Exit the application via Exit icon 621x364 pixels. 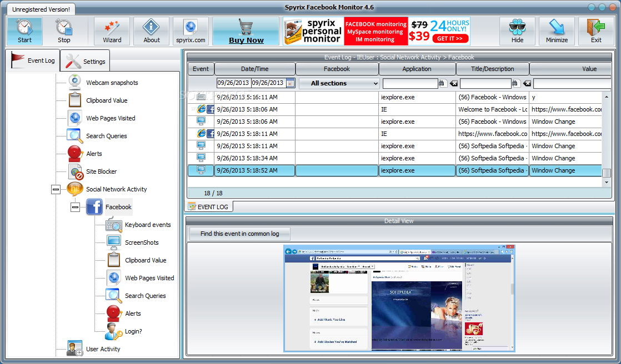point(596,31)
